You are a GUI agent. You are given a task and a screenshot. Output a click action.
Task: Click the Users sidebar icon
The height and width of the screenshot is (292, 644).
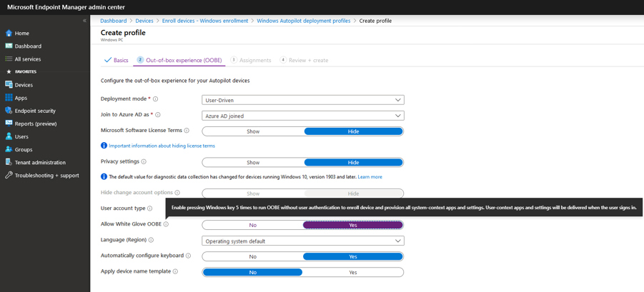coord(9,136)
